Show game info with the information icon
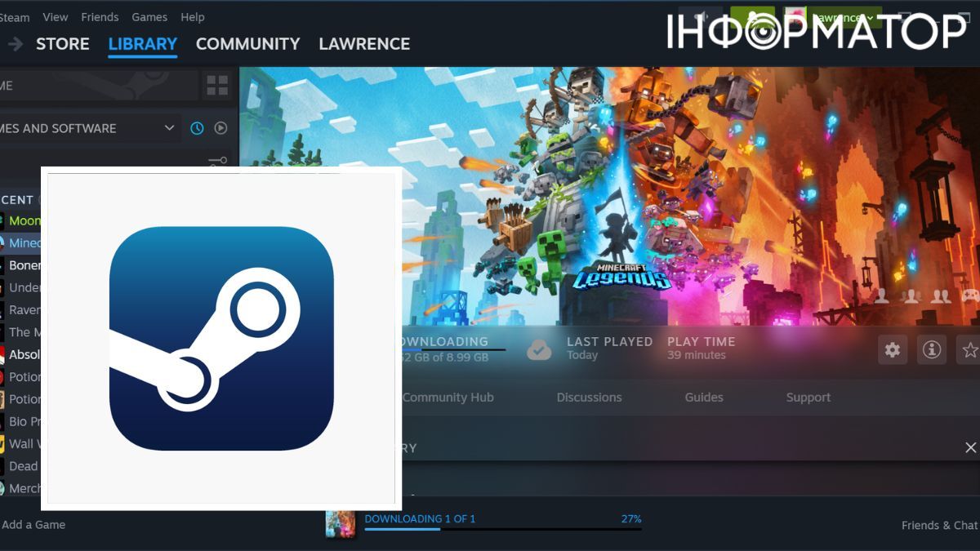Image resolution: width=980 pixels, height=551 pixels. tap(932, 349)
